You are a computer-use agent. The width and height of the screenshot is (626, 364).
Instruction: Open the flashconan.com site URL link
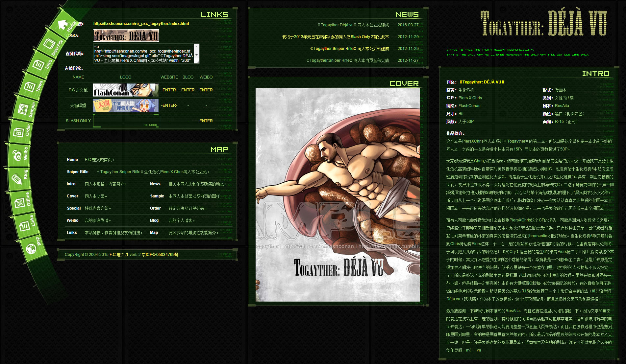point(141,24)
